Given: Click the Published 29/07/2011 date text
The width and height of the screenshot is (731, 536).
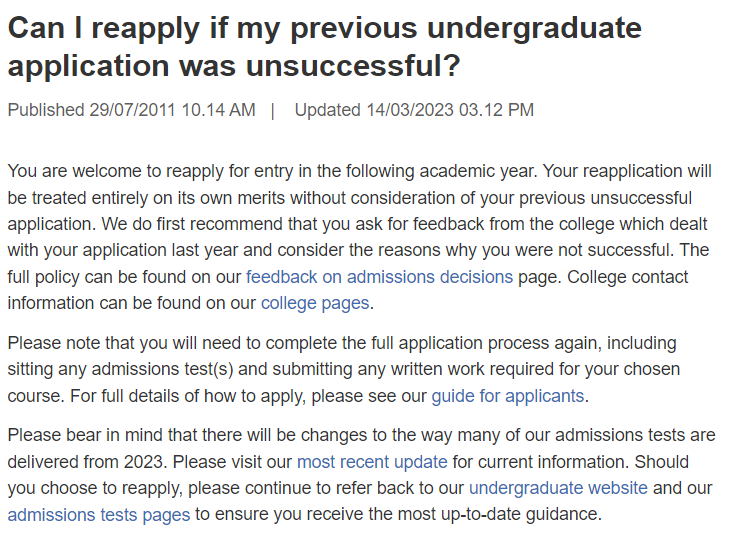Looking at the screenshot, I should pos(131,109).
